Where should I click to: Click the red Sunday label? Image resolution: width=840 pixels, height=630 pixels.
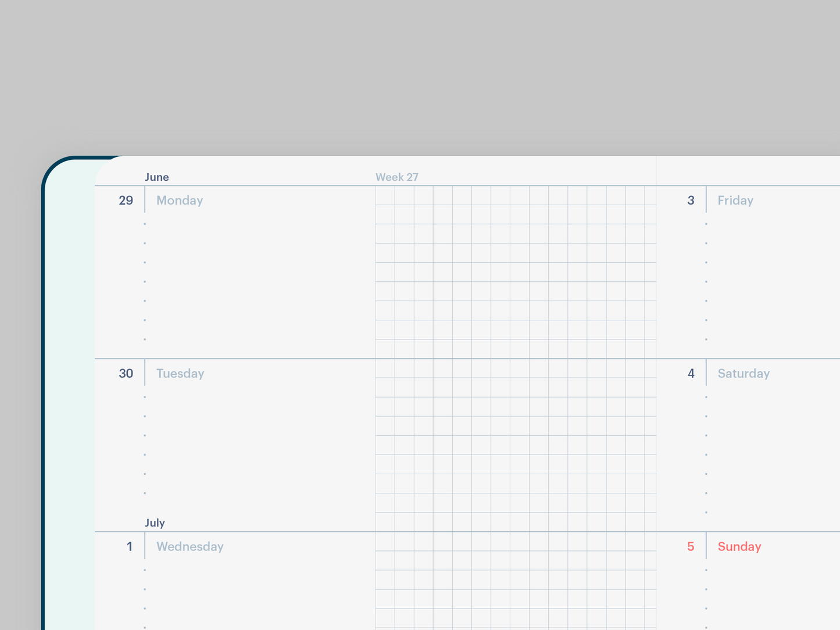[739, 547]
